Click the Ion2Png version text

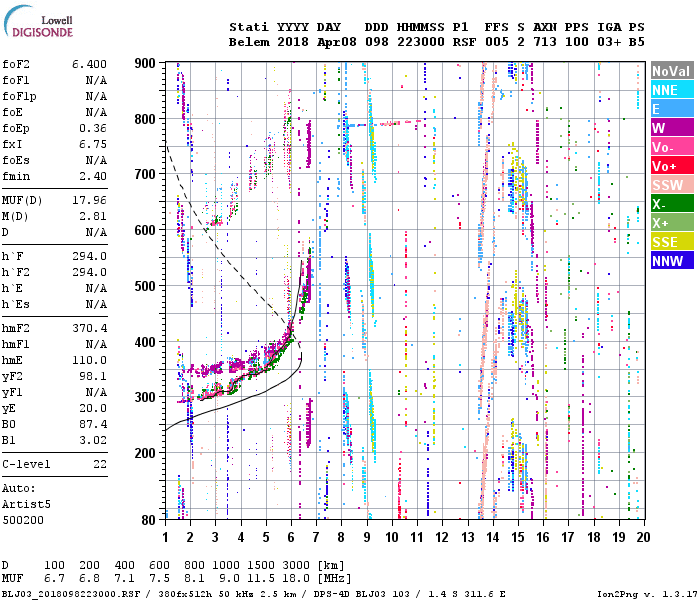[x=647, y=594]
